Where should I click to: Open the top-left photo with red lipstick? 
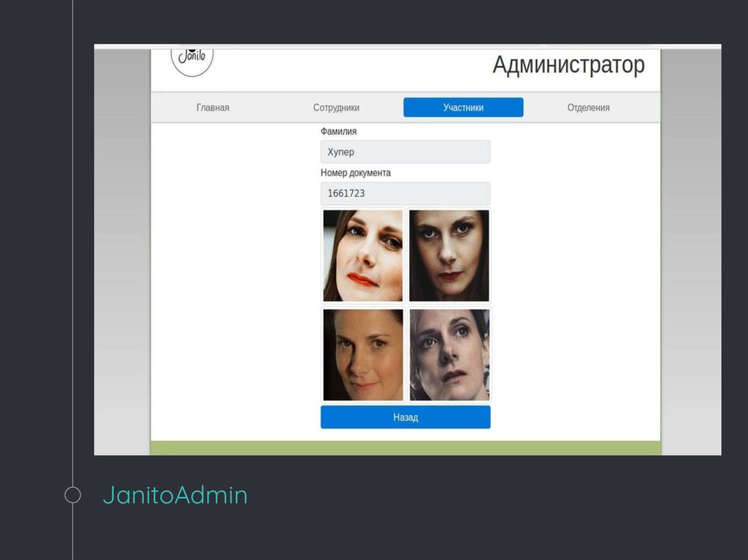pos(362,256)
